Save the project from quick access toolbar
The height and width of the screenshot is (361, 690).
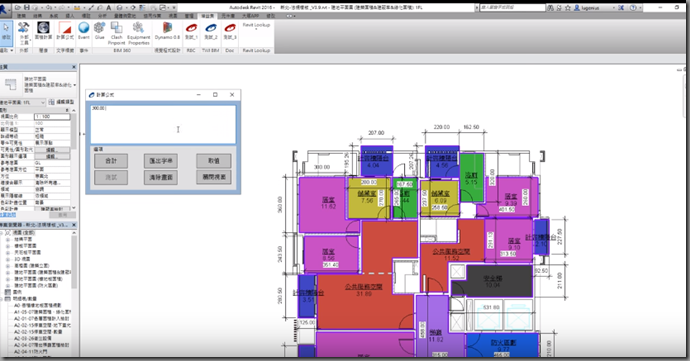(27, 7)
